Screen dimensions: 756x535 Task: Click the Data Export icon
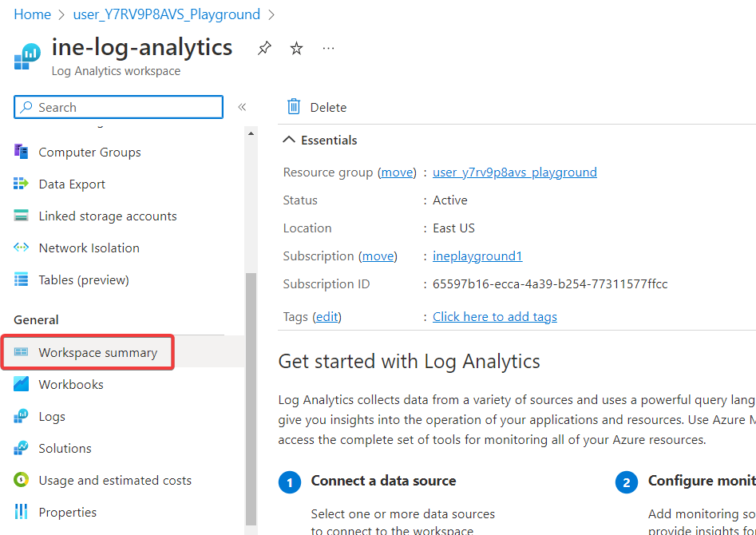point(22,184)
